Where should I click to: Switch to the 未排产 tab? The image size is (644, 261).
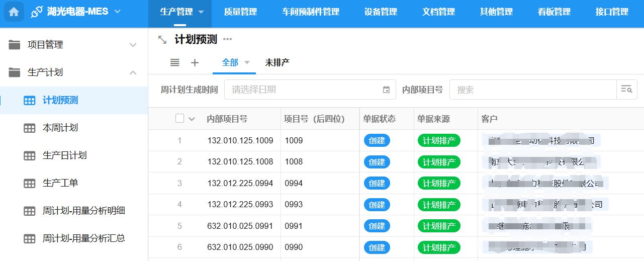(x=277, y=63)
